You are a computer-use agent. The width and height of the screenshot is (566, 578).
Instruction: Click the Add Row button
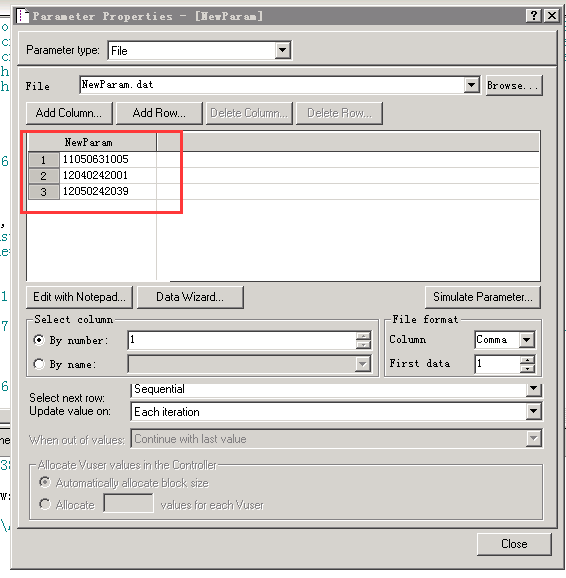[159, 113]
